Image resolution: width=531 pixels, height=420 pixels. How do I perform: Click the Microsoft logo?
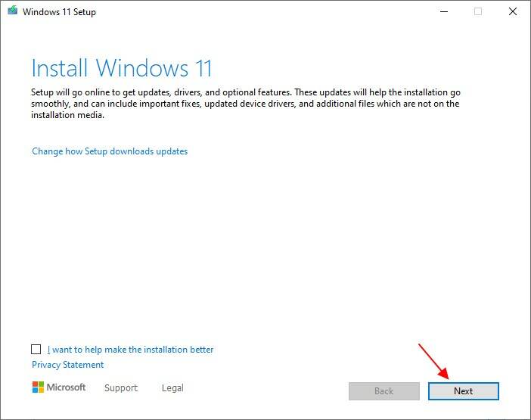click(59, 387)
